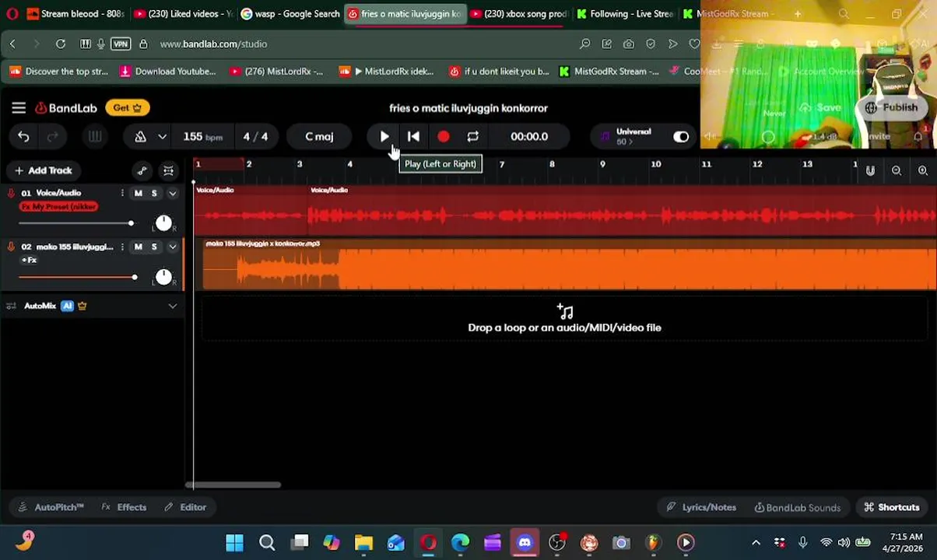Open BandLab Sounds browser
Image resolution: width=937 pixels, height=560 pixels.
click(x=798, y=508)
